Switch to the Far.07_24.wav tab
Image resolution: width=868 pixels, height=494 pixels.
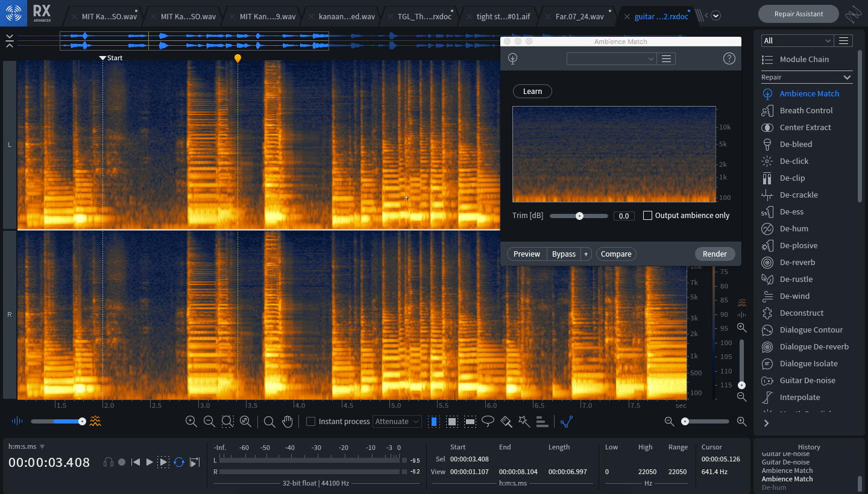[579, 16]
